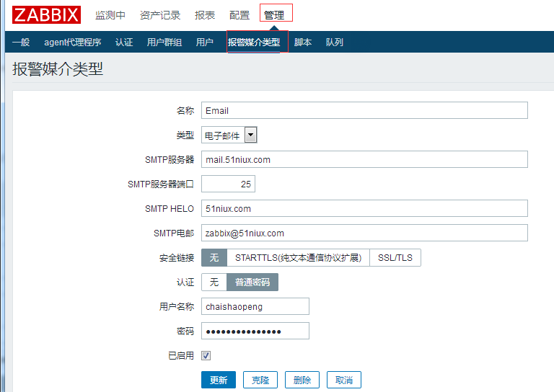This screenshot has width=554, height=392.
Task: Toggle the 已启用 checkbox
Action: [206, 355]
